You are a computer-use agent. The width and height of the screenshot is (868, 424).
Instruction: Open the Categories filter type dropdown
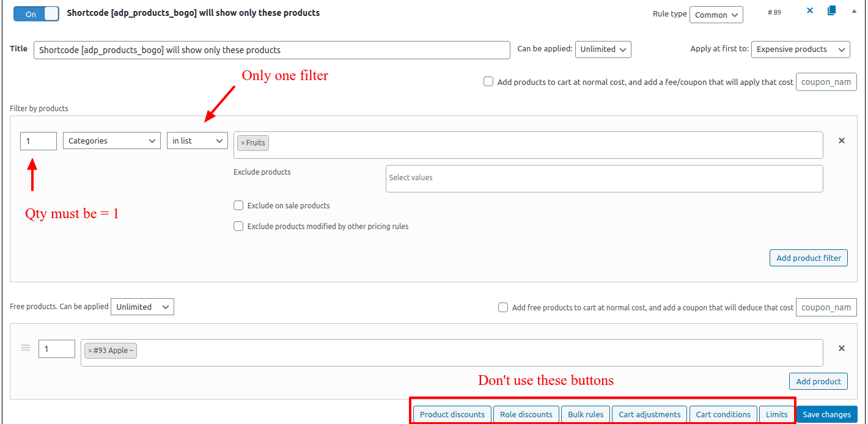pos(112,141)
